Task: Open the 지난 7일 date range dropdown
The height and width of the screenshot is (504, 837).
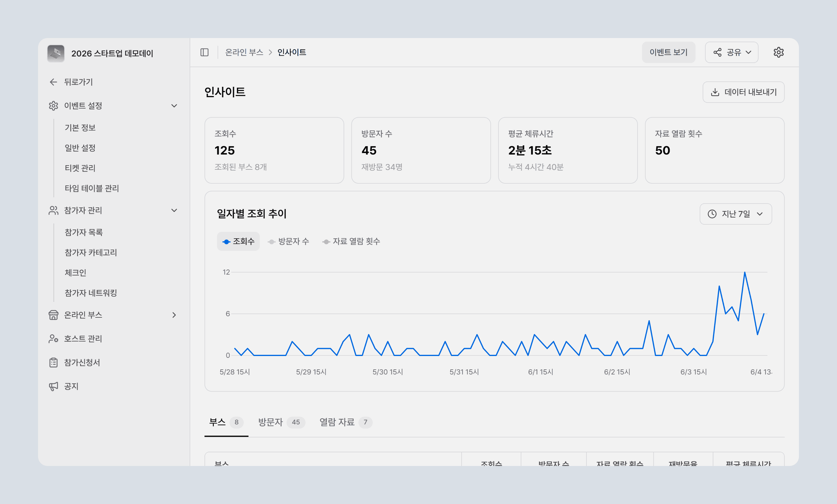Action: coord(736,214)
